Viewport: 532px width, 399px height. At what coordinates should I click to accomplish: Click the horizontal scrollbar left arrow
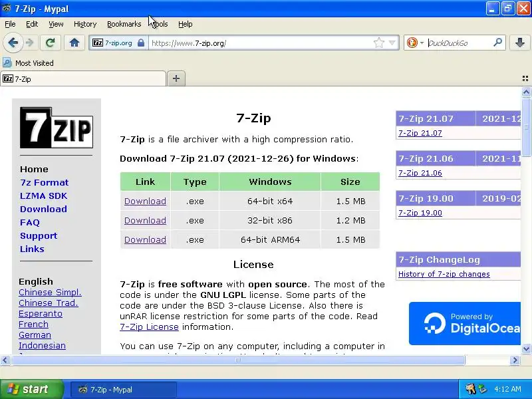(5, 360)
